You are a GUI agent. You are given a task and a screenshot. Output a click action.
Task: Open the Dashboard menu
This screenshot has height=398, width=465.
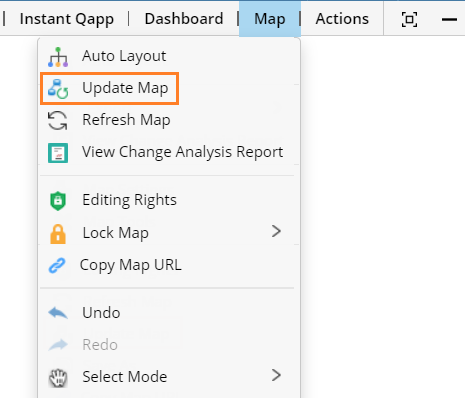pos(184,19)
